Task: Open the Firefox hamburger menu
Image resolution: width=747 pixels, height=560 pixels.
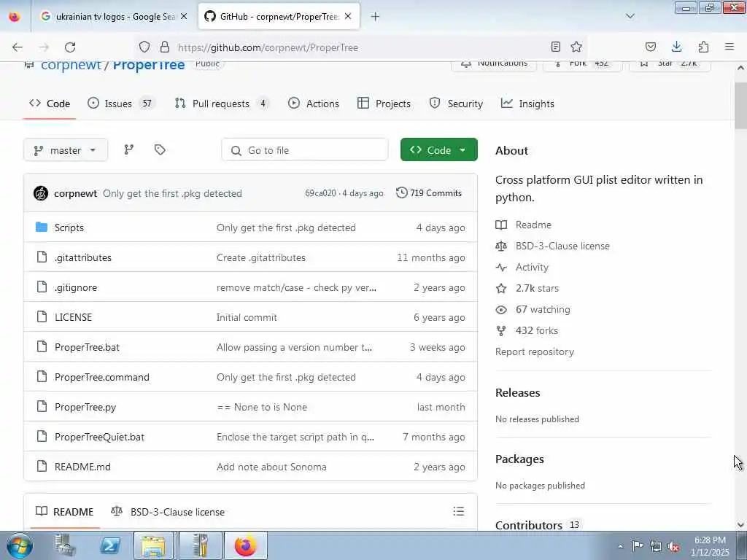Action: coord(729,47)
